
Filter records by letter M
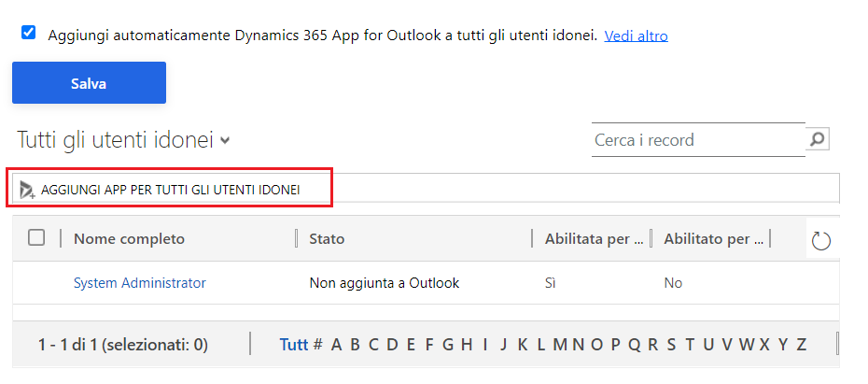point(560,345)
